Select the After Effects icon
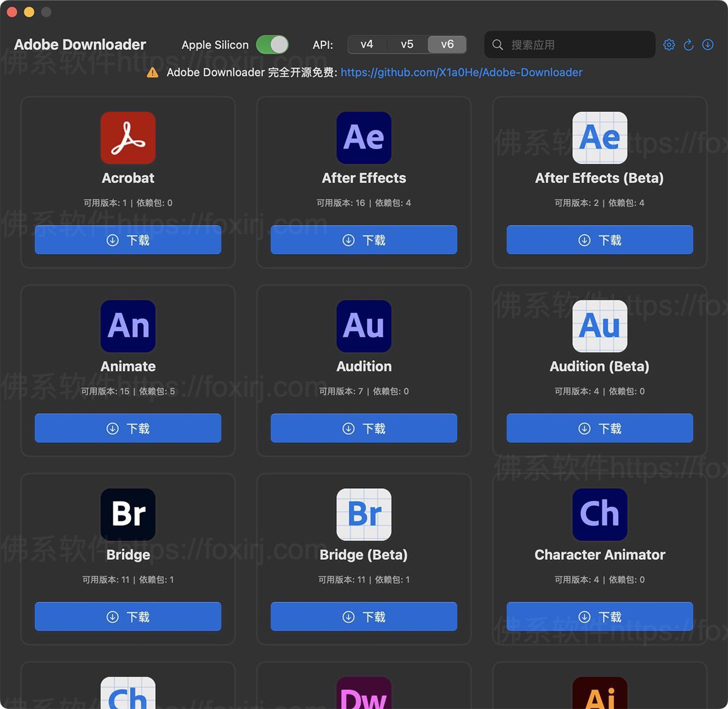Viewport: 728px width, 709px height. (x=363, y=138)
